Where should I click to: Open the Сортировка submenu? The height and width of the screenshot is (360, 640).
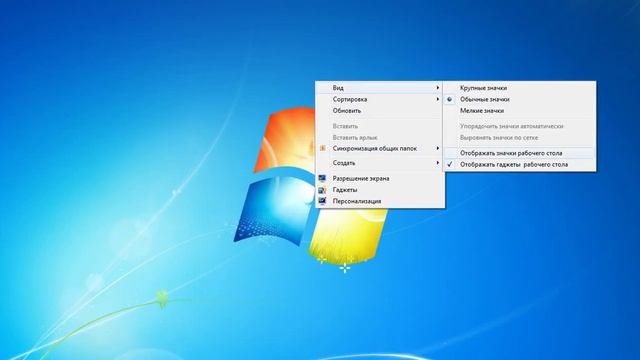pyautogui.click(x=380, y=99)
